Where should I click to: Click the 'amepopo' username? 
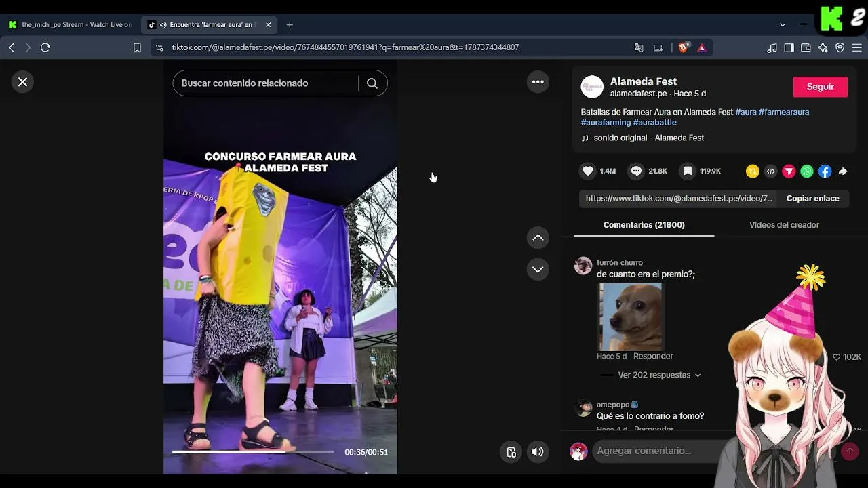[613, 405]
